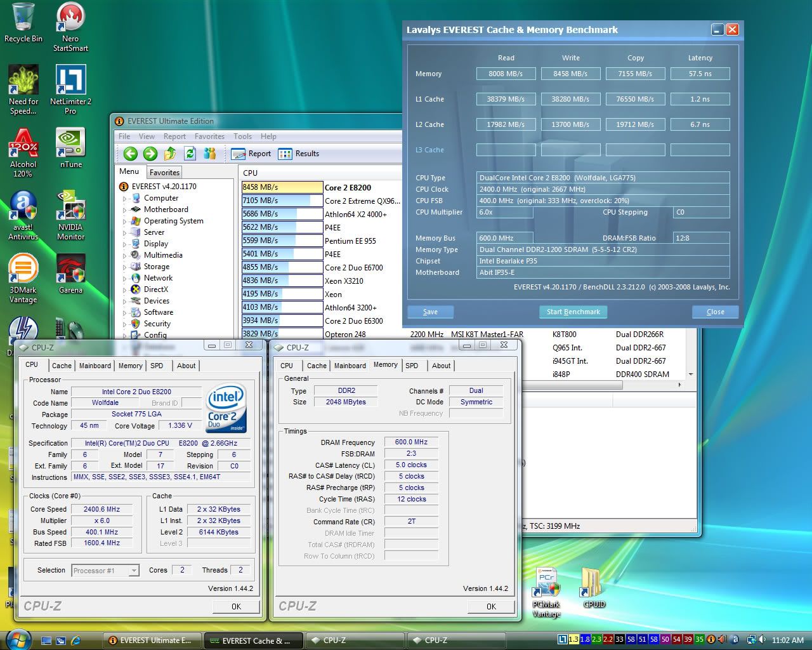Click the Save button in benchmark window
812x650 pixels.
(x=430, y=312)
